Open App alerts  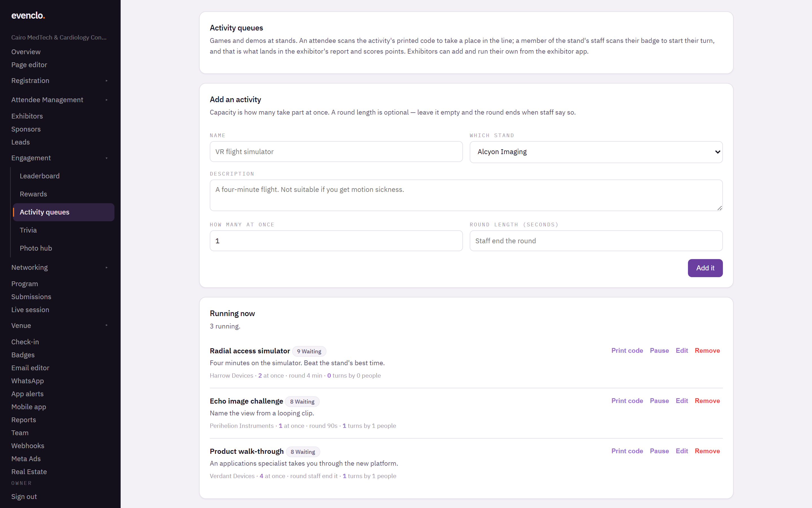click(28, 394)
